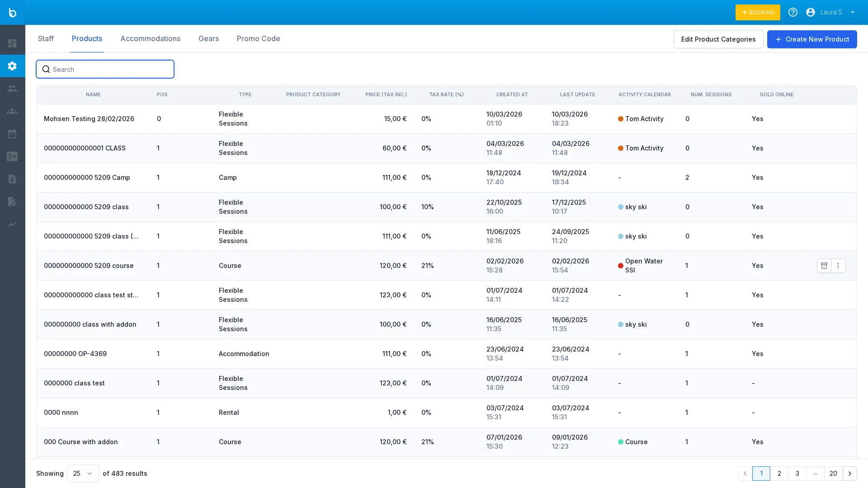Click the yellow Booking button

click(x=758, y=12)
